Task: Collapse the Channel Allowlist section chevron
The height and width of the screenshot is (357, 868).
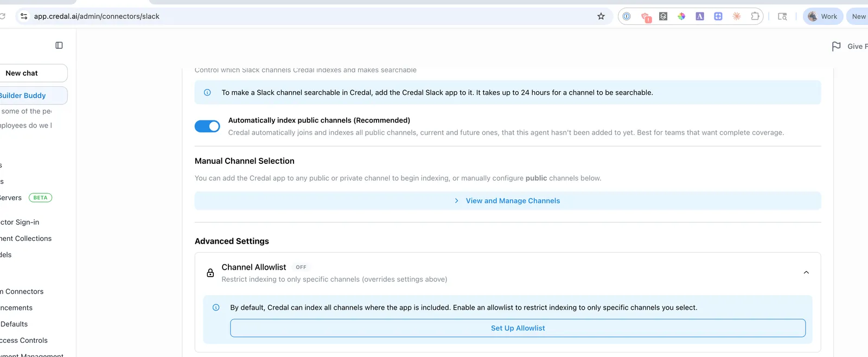Action: [x=806, y=272]
